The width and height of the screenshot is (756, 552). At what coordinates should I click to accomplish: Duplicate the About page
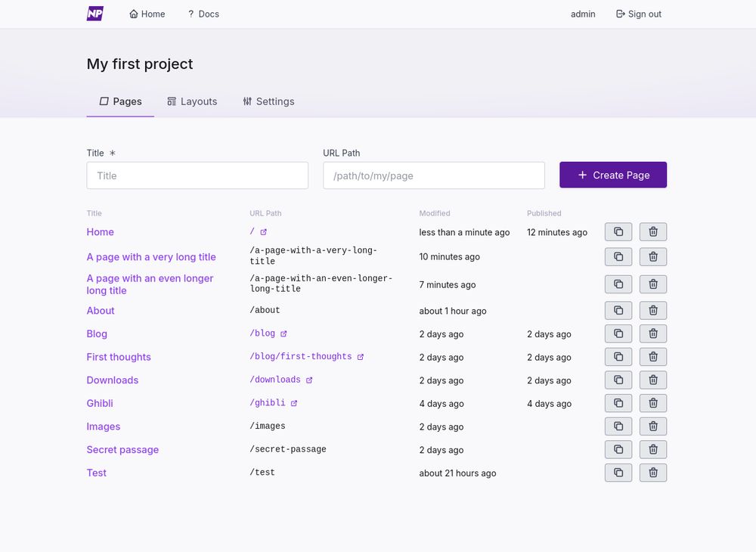coord(618,311)
